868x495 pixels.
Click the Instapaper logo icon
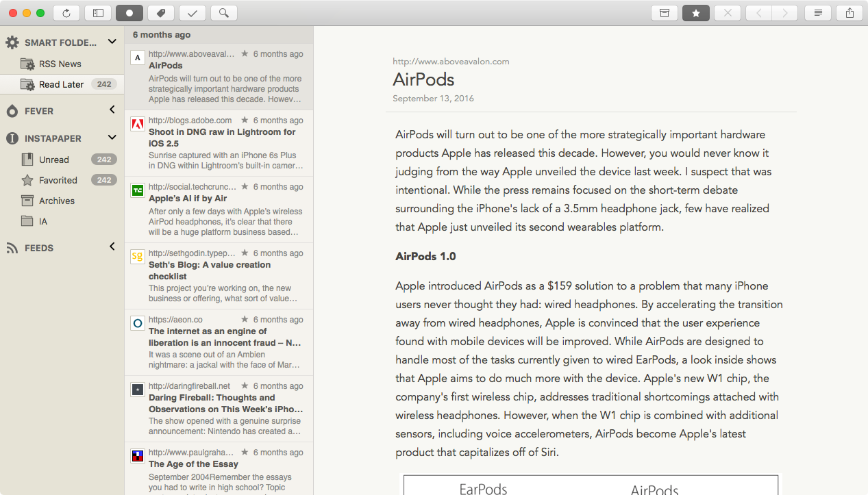(12, 138)
